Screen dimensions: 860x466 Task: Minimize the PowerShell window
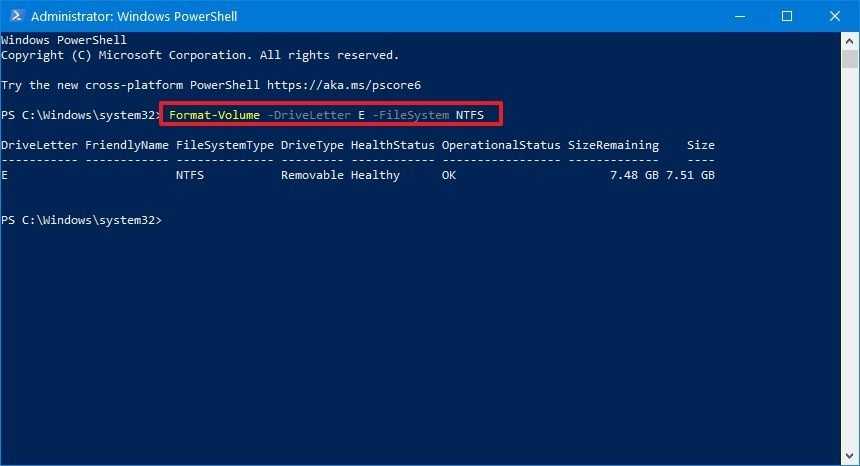(x=741, y=16)
